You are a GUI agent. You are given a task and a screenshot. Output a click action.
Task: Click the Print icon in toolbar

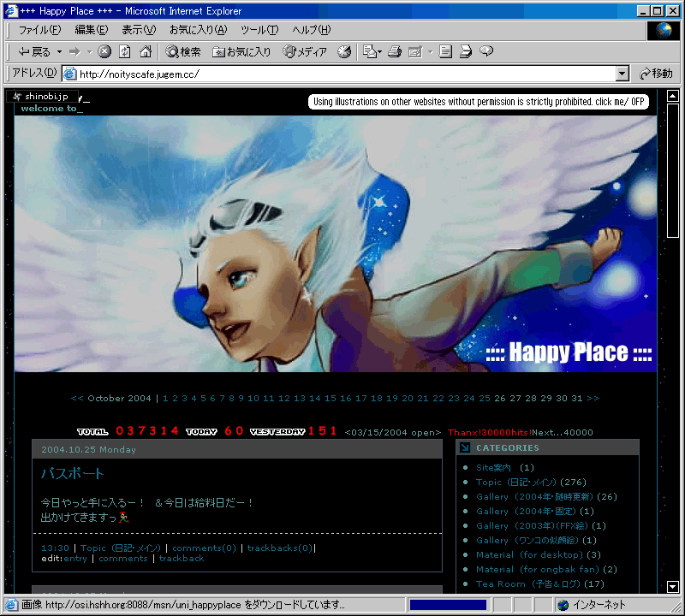pos(395,52)
